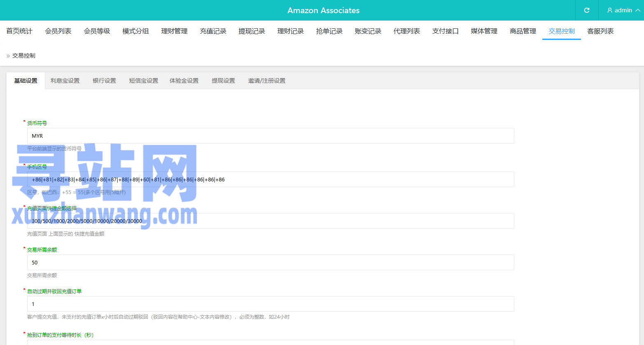This screenshot has height=345, width=644.
Task: Click the 货币符号 input containing MYR
Action: 270,136
